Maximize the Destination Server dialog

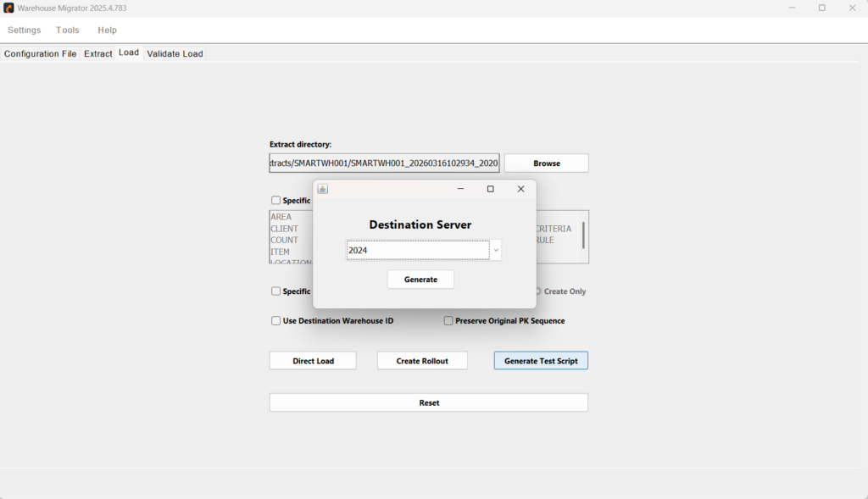coord(491,189)
